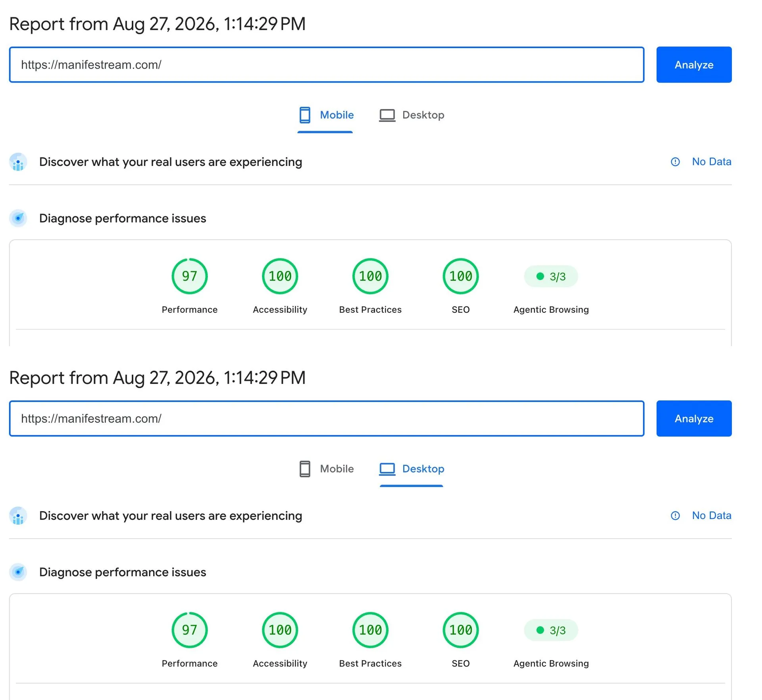Open the Accessibility 100 gauge in the bottom report
The width and height of the screenshot is (762, 700).
[x=280, y=630]
